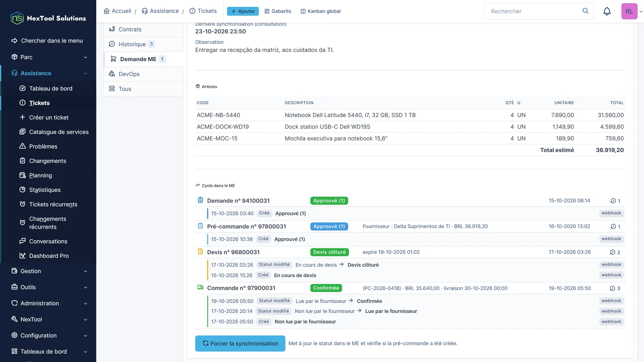Viewport: 644px width, 362px height.
Task: Select the Demande ME tab
Action: click(x=143, y=59)
